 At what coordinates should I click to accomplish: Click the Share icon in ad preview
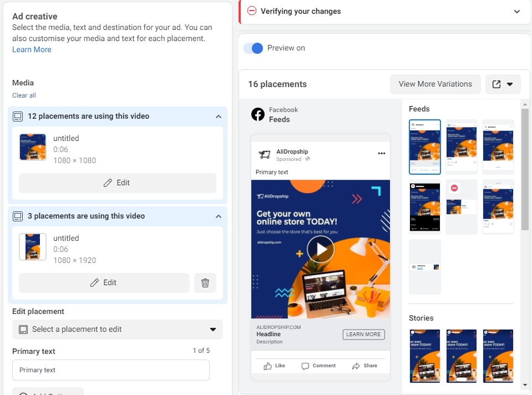pyautogui.click(x=356, y=366)
